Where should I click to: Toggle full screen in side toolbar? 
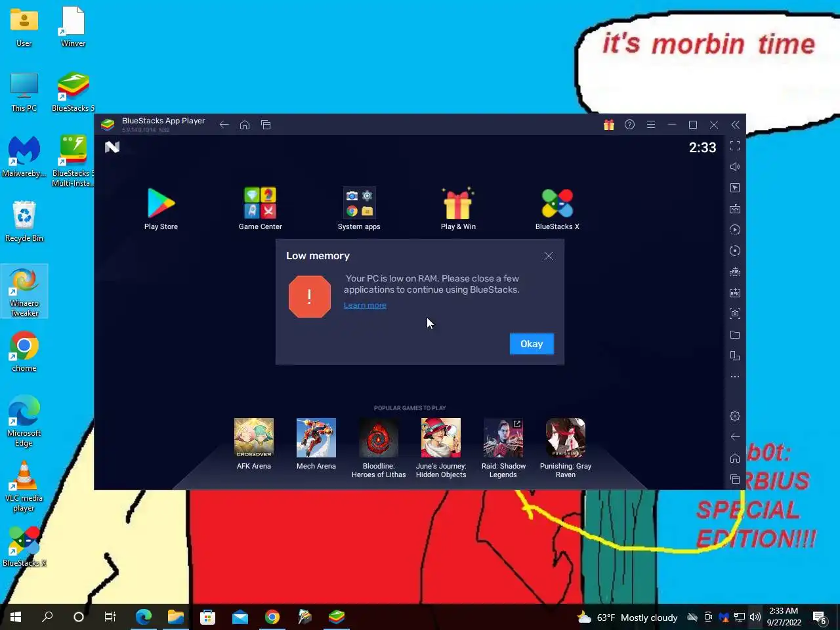pyautogui.click(x=735, y=146)
